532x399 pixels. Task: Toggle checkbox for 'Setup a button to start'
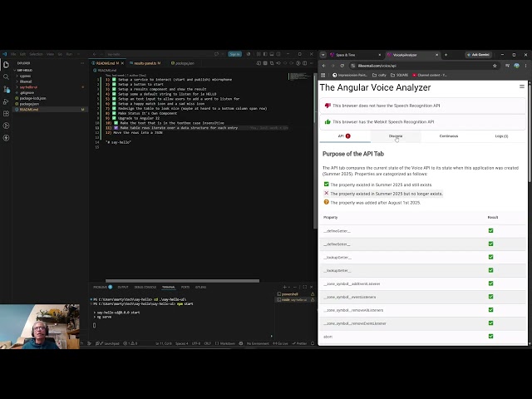point(115,84)
